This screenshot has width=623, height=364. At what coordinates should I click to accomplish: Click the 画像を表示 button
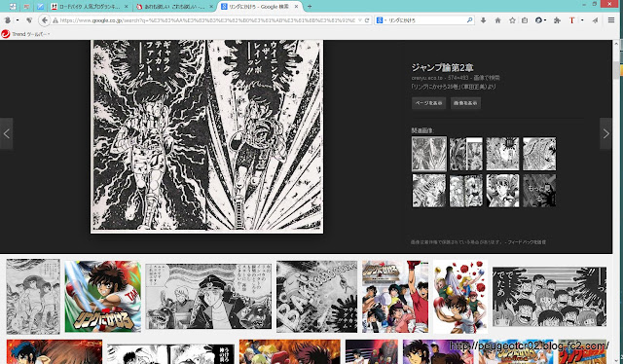(x=465, y=103)
